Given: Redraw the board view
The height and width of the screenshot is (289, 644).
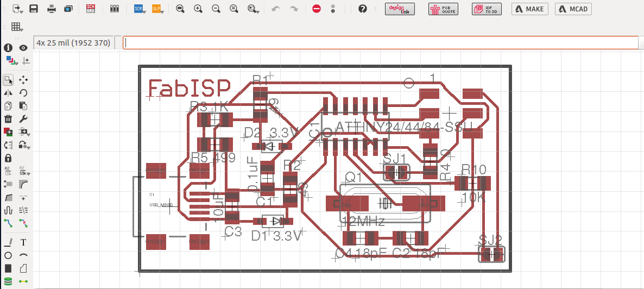Looking at the screenshot, I should [234, 9].
